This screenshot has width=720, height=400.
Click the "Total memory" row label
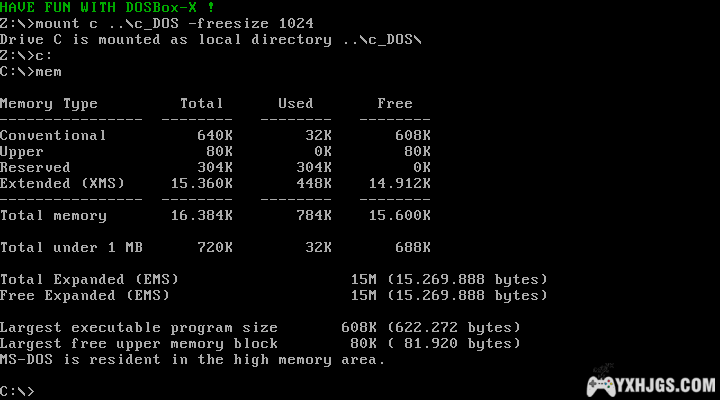coord(53,215)
